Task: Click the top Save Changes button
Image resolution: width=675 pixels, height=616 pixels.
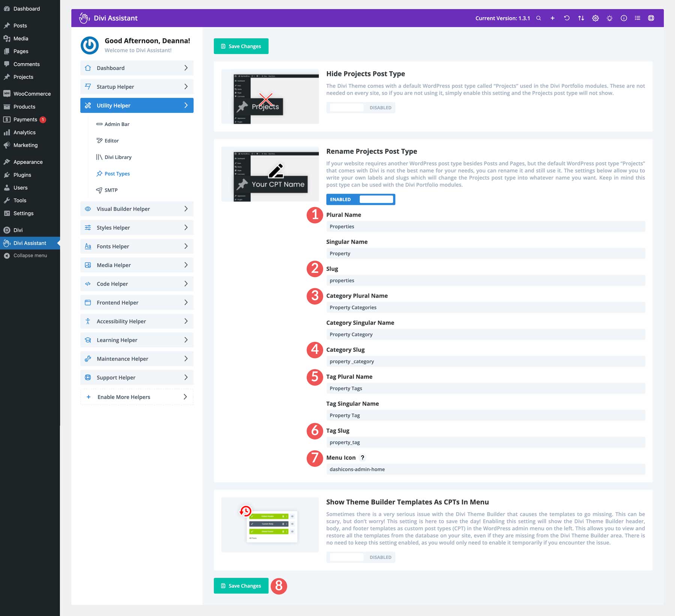Action: (241, 46)
